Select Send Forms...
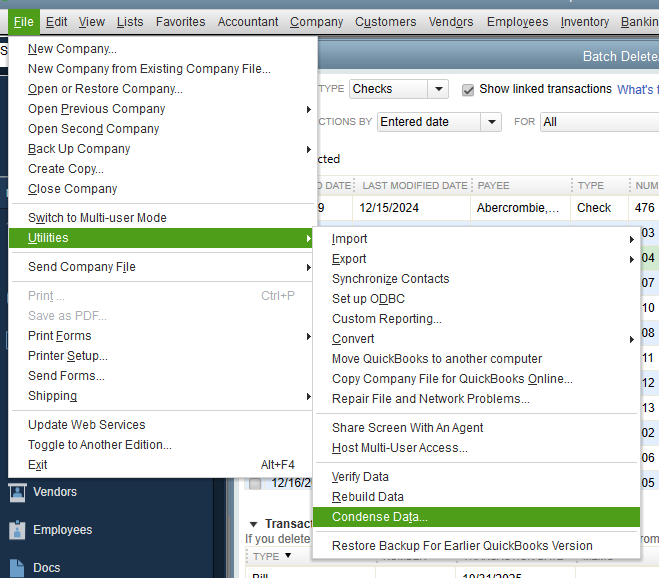The height and width of the screenshot is (578, 659). tap(162, 376)
